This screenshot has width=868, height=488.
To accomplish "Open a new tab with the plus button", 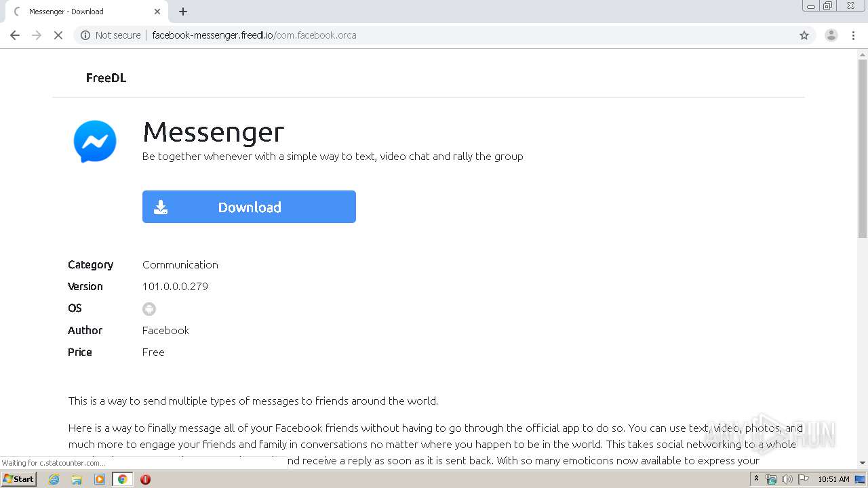I will 183,12.
